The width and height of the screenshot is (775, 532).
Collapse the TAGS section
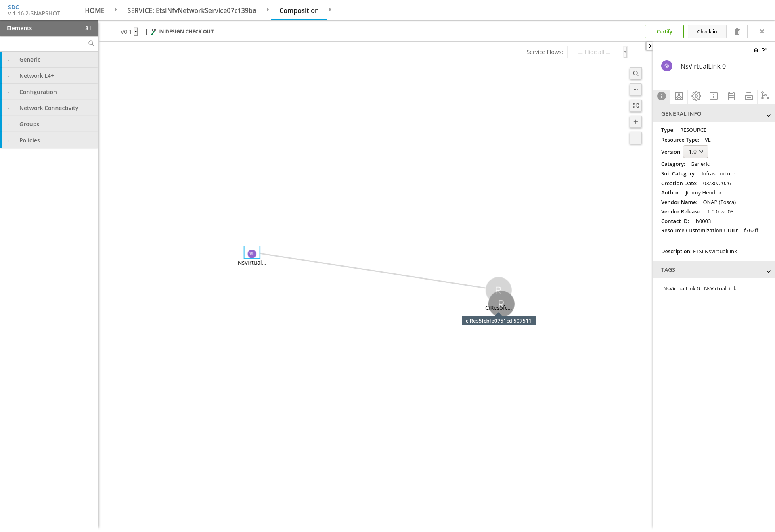(768, 271)
